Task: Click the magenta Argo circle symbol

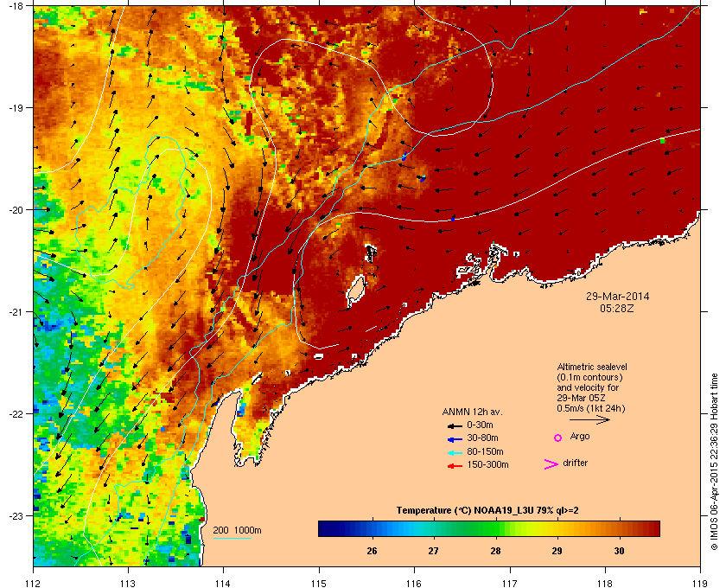Action: click(558, 438)
